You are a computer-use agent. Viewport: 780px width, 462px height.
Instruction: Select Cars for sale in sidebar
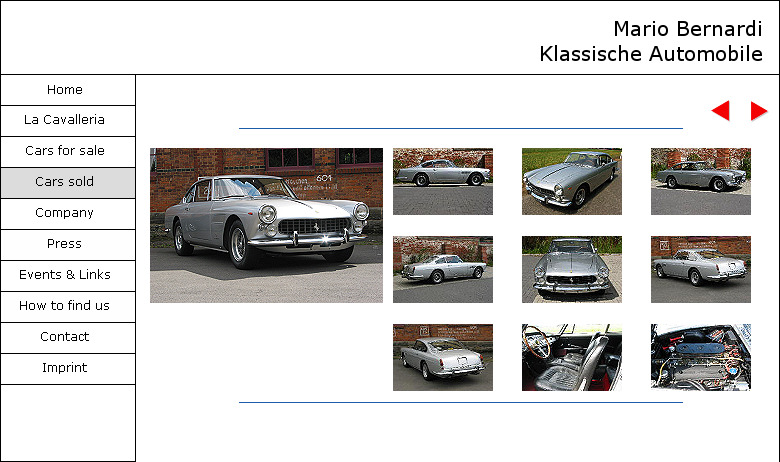point(68,152)
